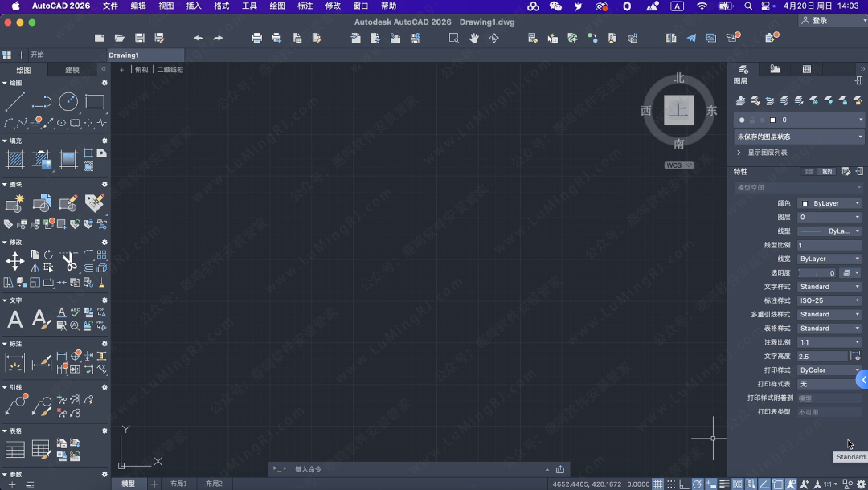Click the Pan hand icon in toolbar
The height and width of the screenshot is (490, 868).
point(474,38)
